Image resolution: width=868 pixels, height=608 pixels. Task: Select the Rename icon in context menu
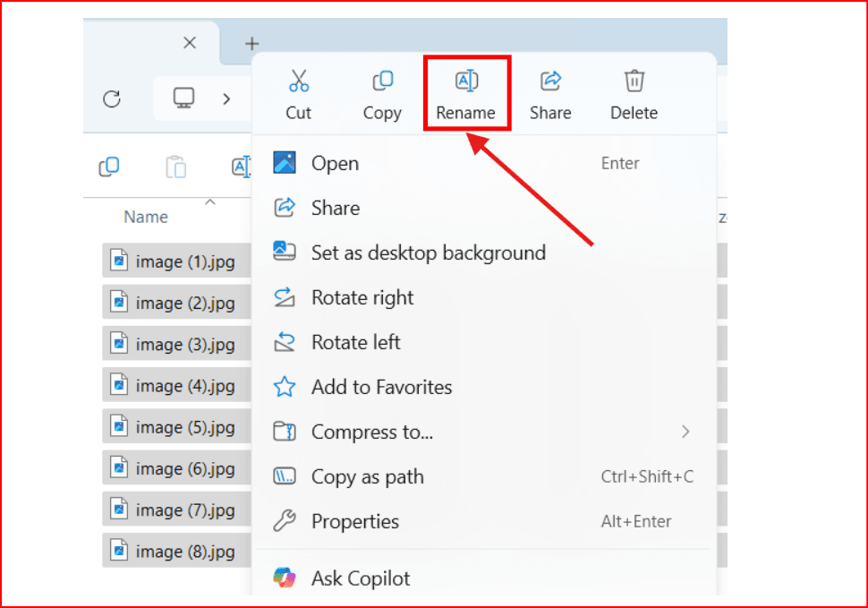coord(466,82)
